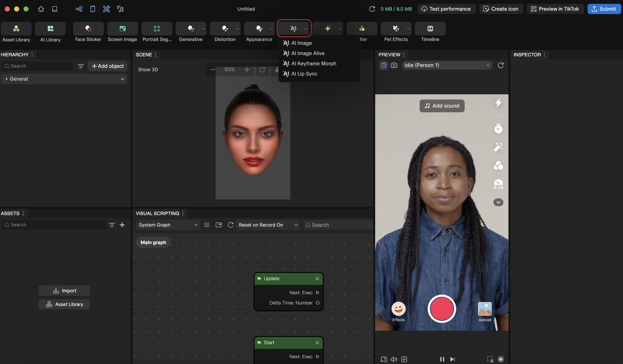Screen dimensions: 623x364
Task: Click the Submit button
Action: (x=604, y=9)
